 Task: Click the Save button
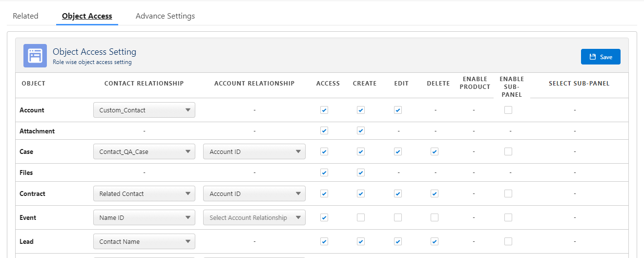[x=601, y=57]
